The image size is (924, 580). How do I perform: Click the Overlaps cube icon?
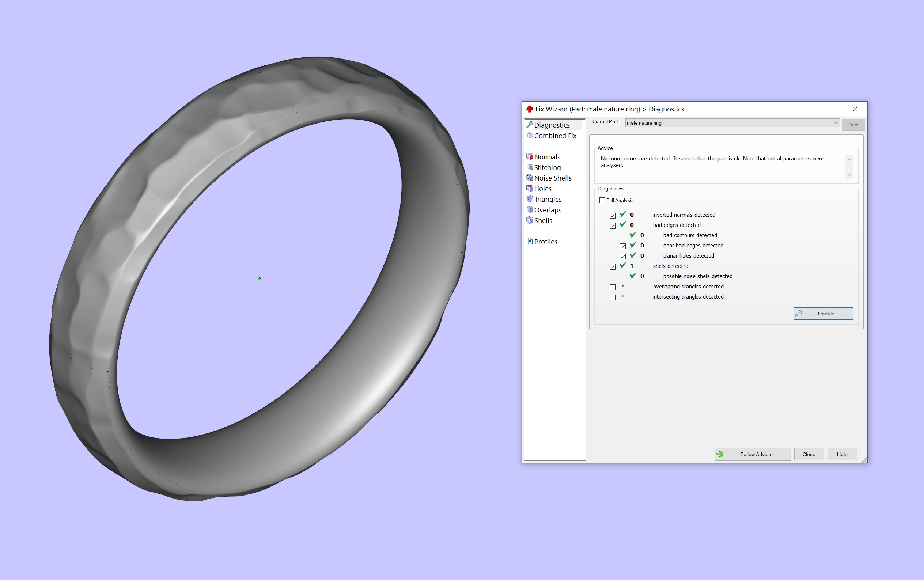click(x=530, y=209)
